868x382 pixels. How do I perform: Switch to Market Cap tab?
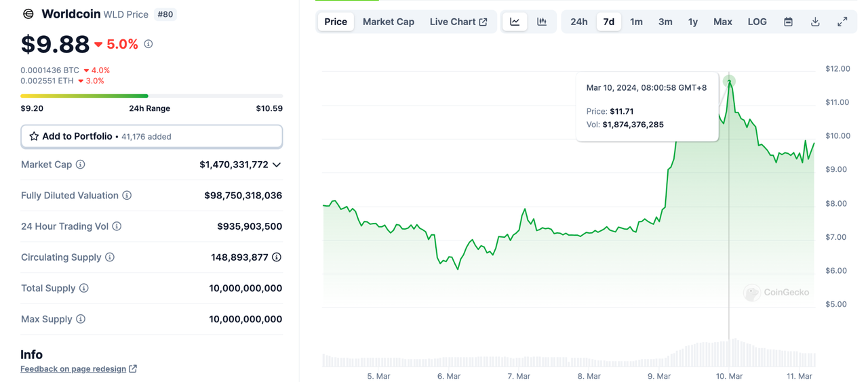[388, 22]
